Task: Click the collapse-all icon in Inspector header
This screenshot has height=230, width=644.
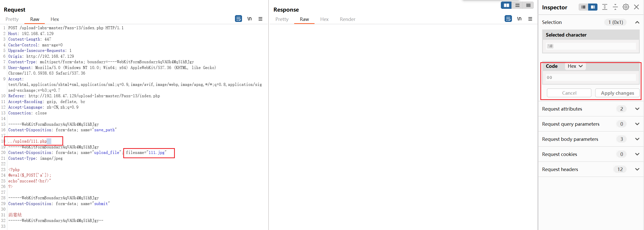Action: point(615,7)
